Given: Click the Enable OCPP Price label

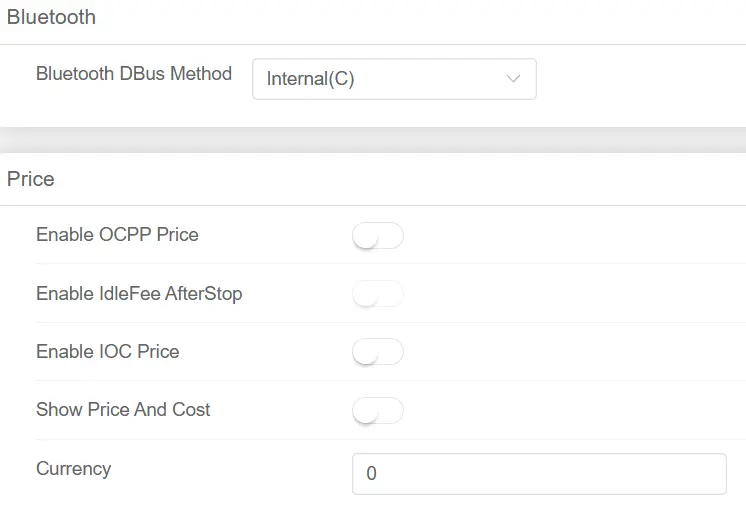Looking at the screenshot, I should point(117,235).
